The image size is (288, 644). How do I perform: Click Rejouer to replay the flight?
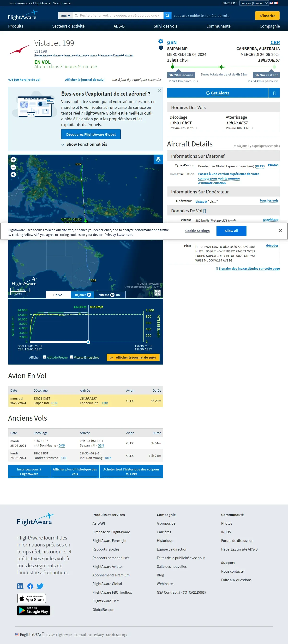(83, 295)
